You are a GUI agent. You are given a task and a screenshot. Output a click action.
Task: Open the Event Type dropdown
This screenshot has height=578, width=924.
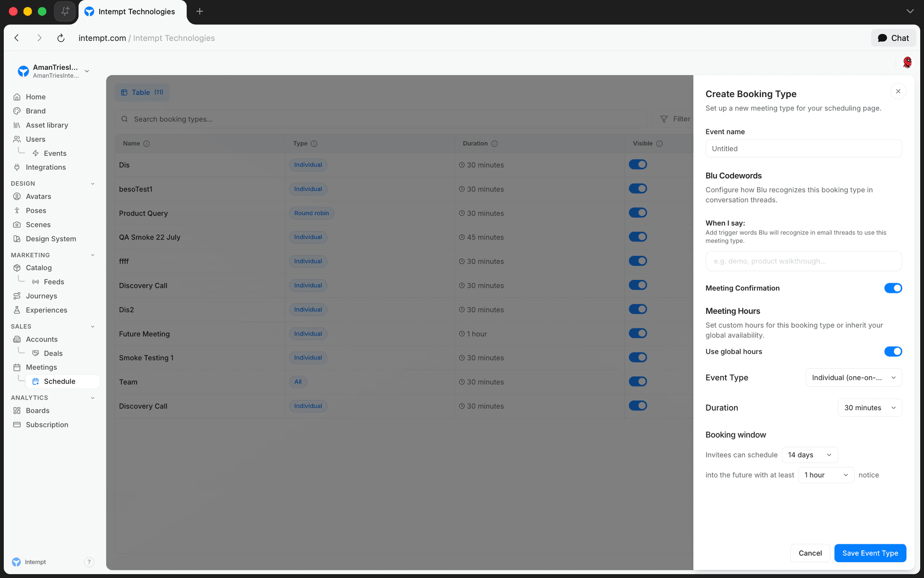click(x=853, y=377)
